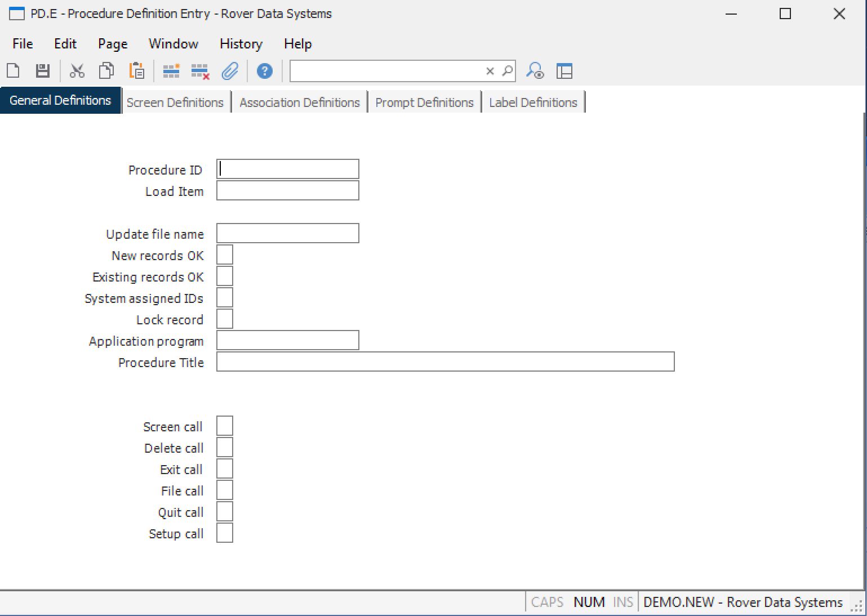
Task: Click the record lookup magnifier icon
Action: (534, 71)
